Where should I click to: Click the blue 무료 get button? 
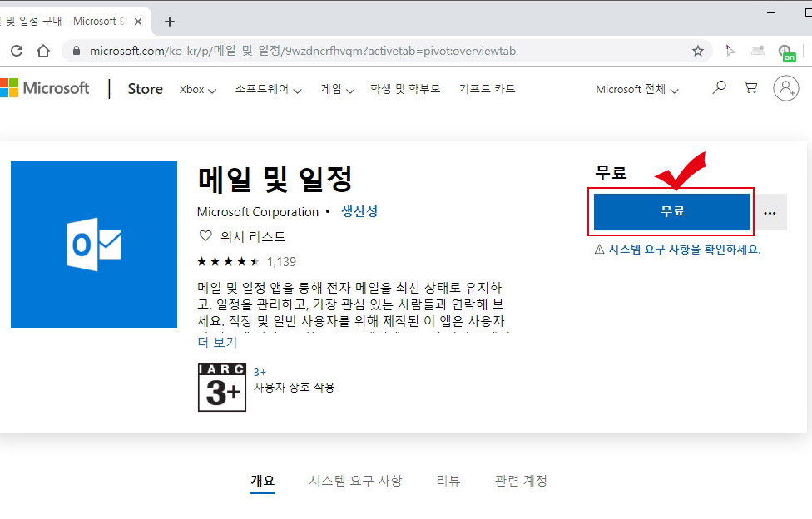[x=671, y=212]
